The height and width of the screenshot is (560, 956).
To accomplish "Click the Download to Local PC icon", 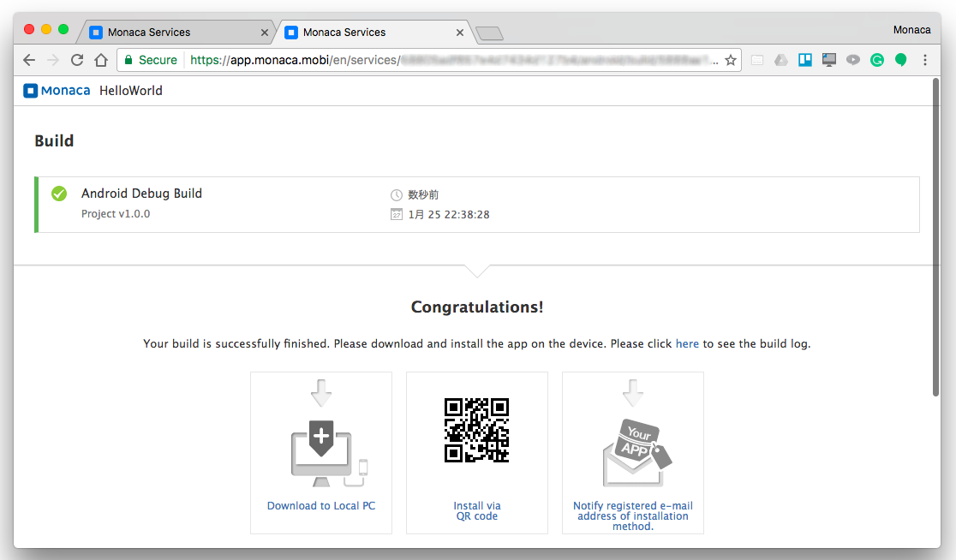I will [321, 448].
